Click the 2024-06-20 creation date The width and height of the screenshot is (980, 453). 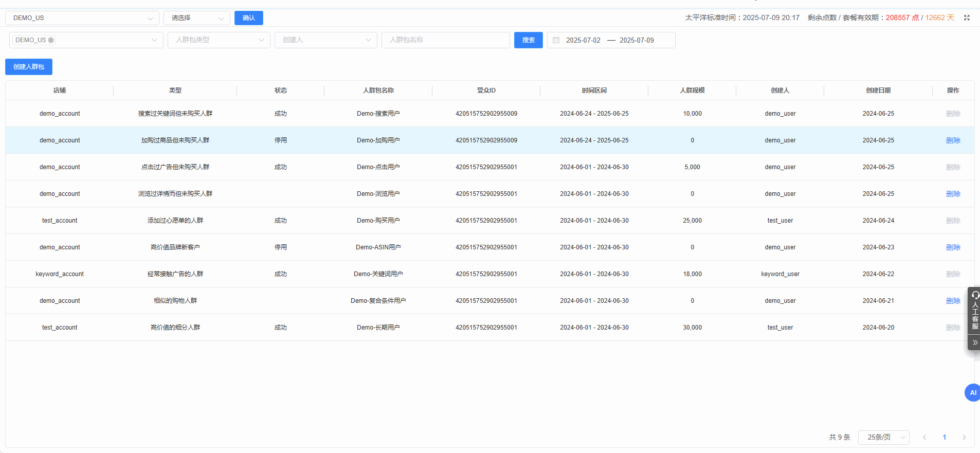tap(878, 328)
